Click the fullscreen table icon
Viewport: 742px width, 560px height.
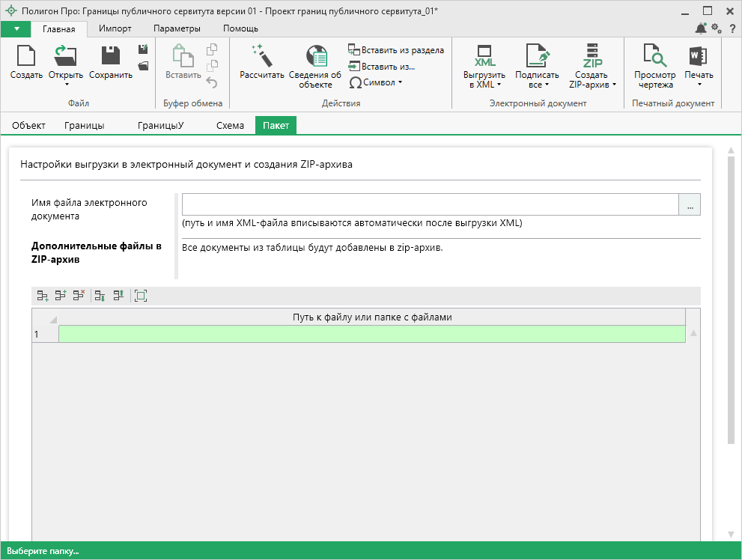click(x=141, y=296)
